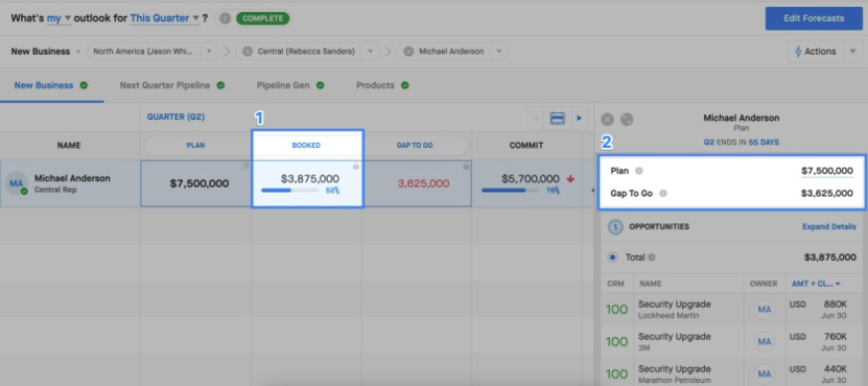
Task: Click the Edit Forecasts button
Action: pos(813,18)
